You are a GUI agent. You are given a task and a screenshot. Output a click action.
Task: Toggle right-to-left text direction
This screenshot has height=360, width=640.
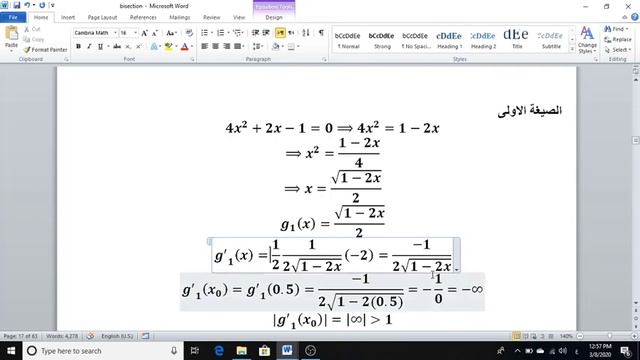(x=291, y=33)
